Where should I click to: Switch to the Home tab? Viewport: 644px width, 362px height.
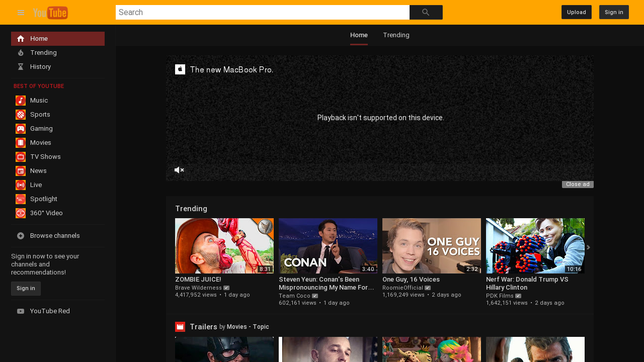click(359, 35)
